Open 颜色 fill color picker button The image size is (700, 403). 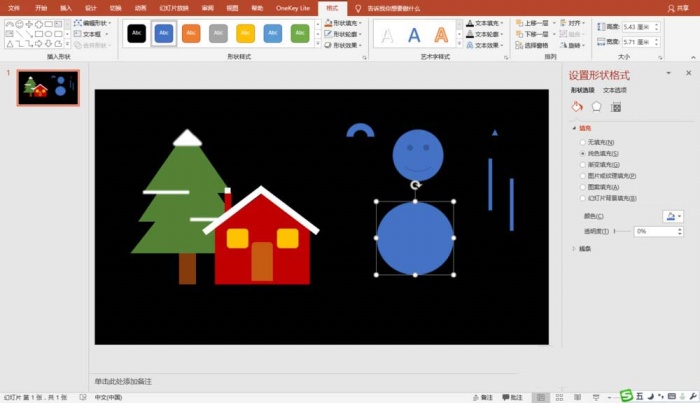(673, 216)
